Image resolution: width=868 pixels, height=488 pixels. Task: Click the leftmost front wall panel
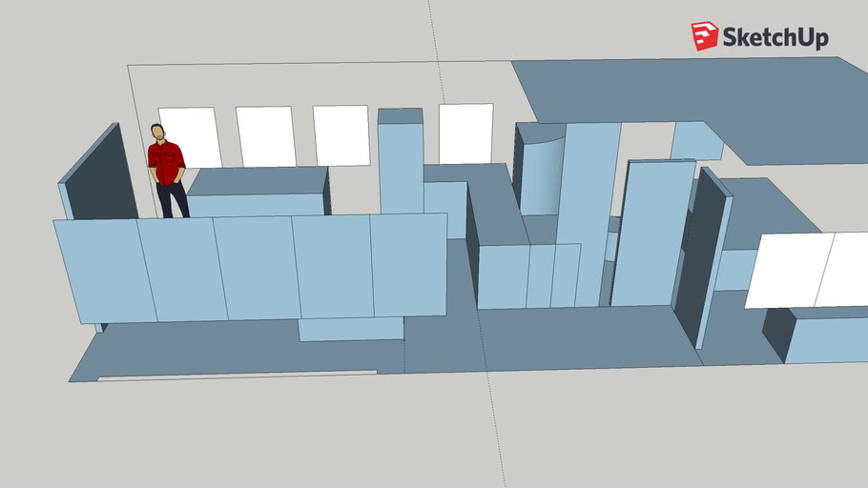(x=105, y=272)
